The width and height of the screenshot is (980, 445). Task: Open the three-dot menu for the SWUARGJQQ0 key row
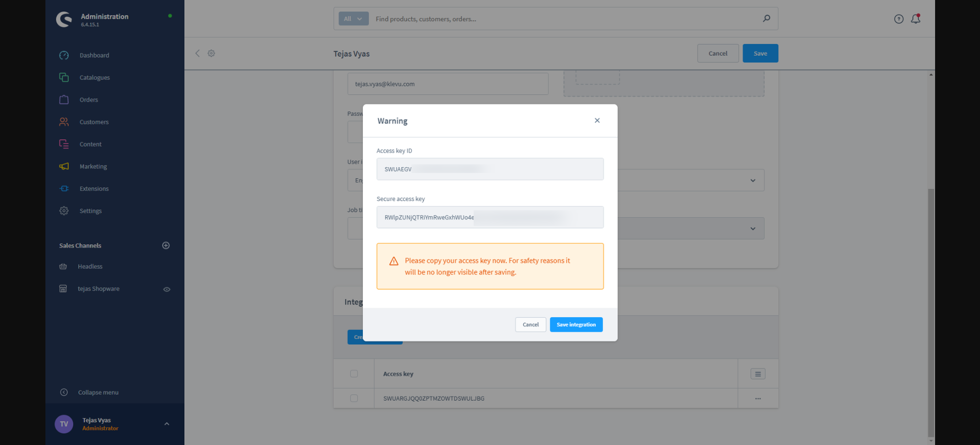click(758, 399)
